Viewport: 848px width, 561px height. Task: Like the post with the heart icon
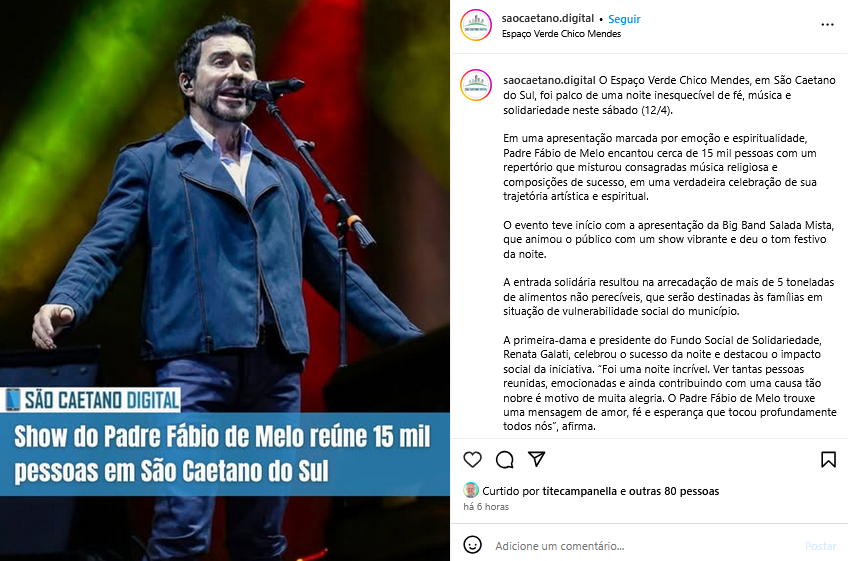[x=472, y=459]
